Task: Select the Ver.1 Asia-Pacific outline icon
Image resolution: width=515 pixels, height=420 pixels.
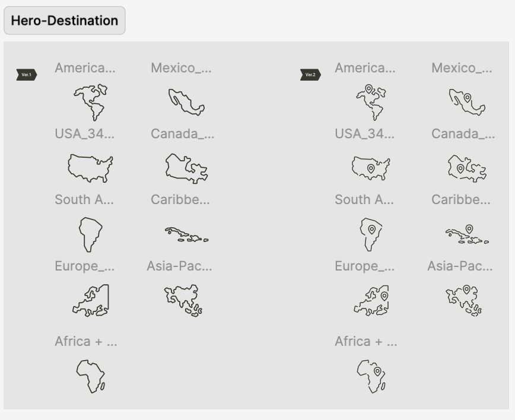Action: click(x=183, y=301)
